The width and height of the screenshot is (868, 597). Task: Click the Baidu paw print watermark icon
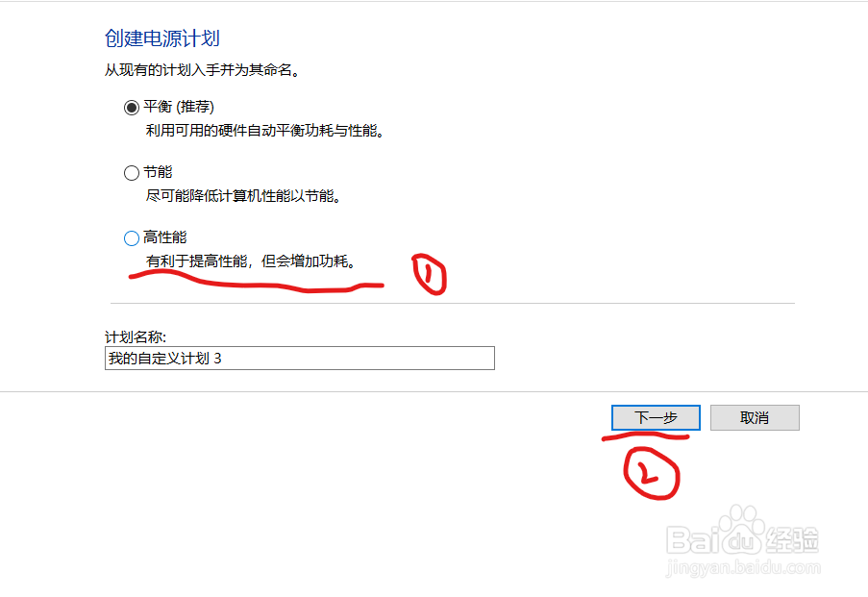(742, 529)
